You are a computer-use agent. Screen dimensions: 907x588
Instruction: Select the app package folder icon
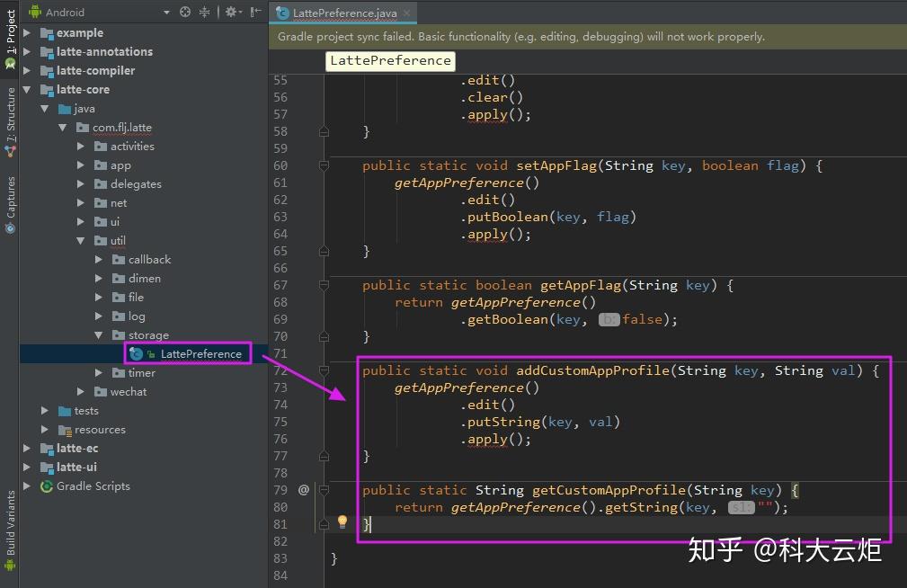coord(101,165)
